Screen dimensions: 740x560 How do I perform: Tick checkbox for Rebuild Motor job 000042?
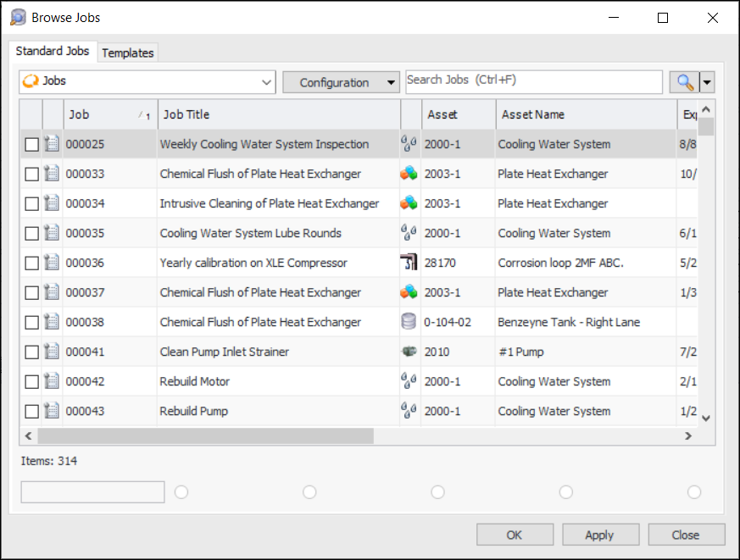point(31,381)
